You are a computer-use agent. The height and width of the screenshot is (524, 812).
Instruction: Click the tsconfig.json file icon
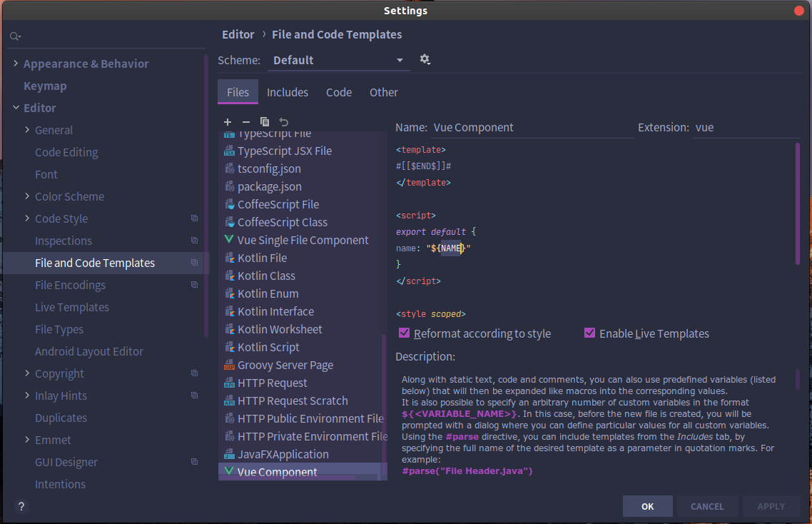click(230, 168)
